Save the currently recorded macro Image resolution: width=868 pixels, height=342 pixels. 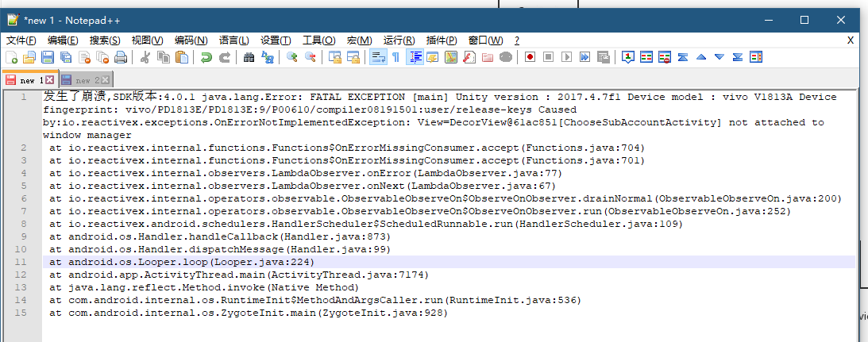[x=603, y=57]
